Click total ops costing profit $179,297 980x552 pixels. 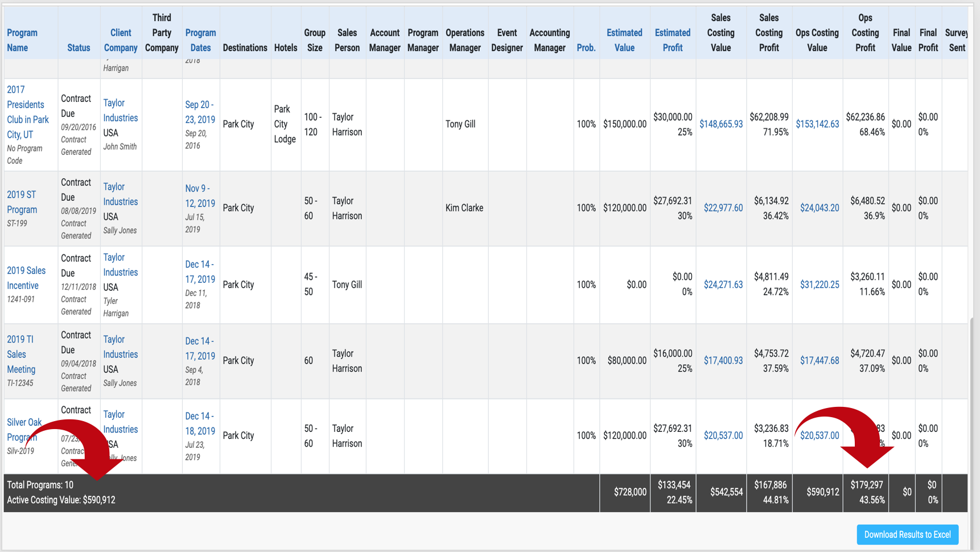click(x=867, y=485)
